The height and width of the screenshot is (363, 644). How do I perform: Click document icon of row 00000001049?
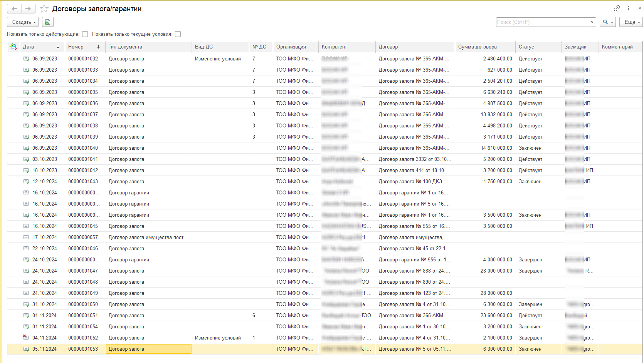click(x=26, y=293)
